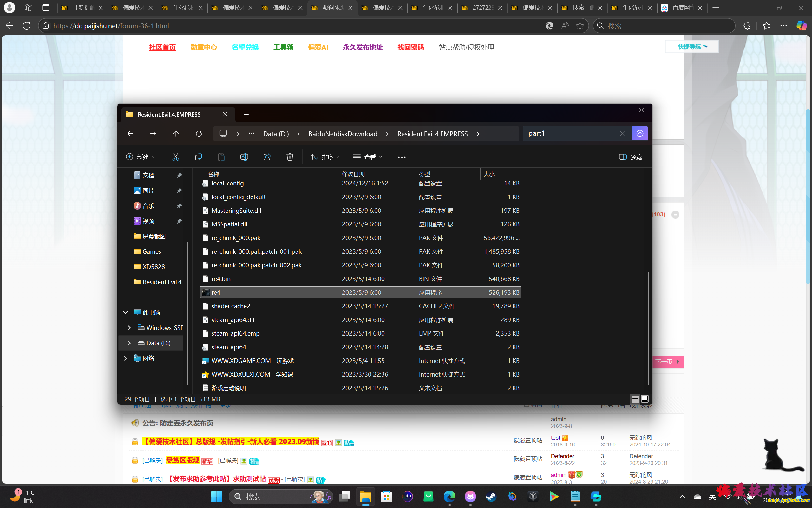Select the re4 application file
The height and width of the screenshot is (508, 812).
coord(360,292)
